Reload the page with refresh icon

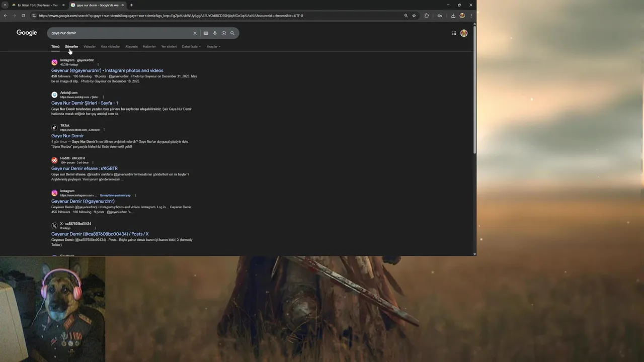point(23,16)
